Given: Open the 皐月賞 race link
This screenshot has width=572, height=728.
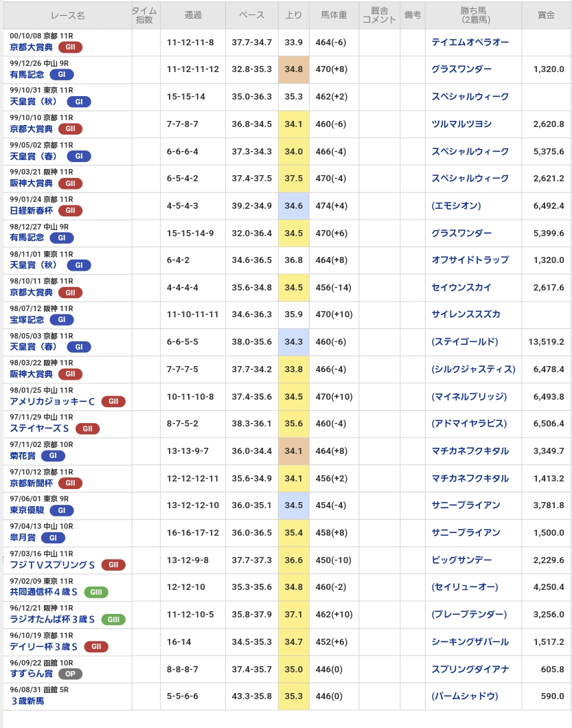Looking at the screenshot, I should point(23,538).
